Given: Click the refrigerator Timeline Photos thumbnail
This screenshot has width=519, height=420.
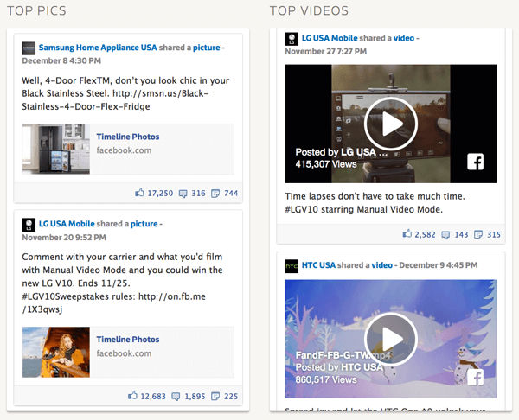Looking at the screenshot, I should [x=55, y=150].
